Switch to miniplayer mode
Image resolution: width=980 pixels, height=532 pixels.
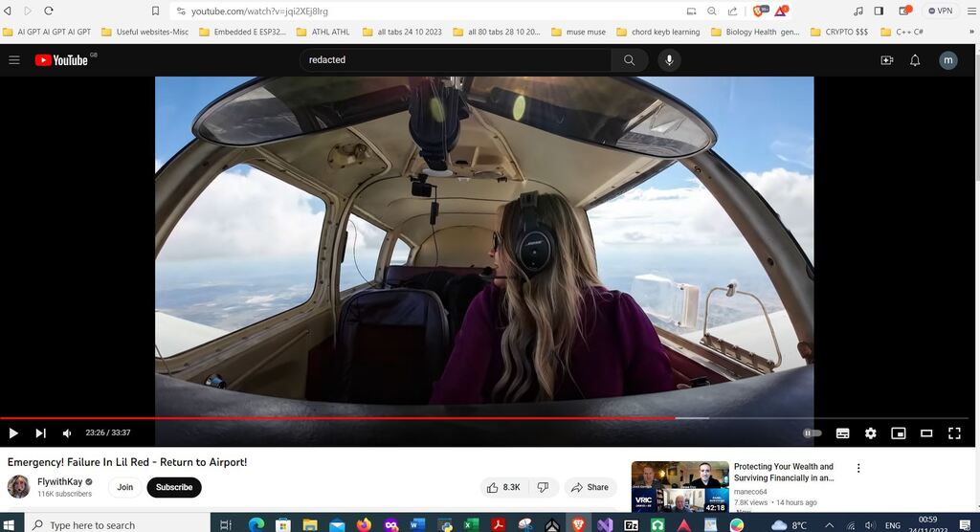(x=898, y=433)
